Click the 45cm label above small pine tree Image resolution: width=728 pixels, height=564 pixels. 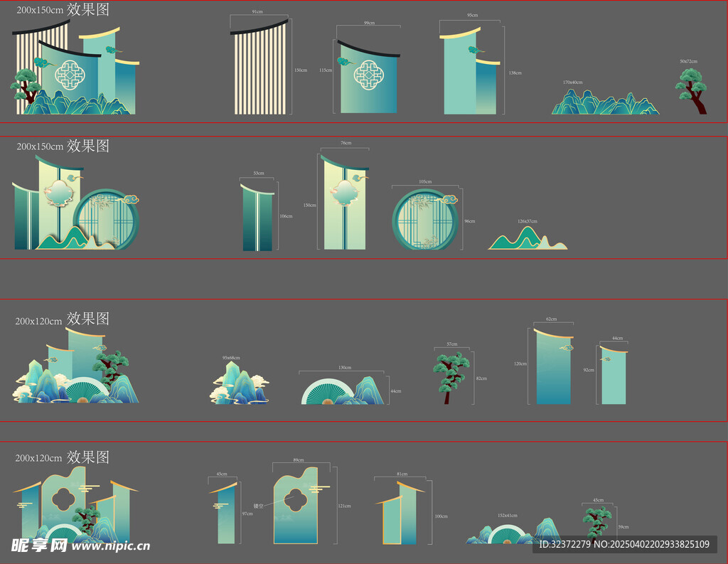tap(599, 501)
